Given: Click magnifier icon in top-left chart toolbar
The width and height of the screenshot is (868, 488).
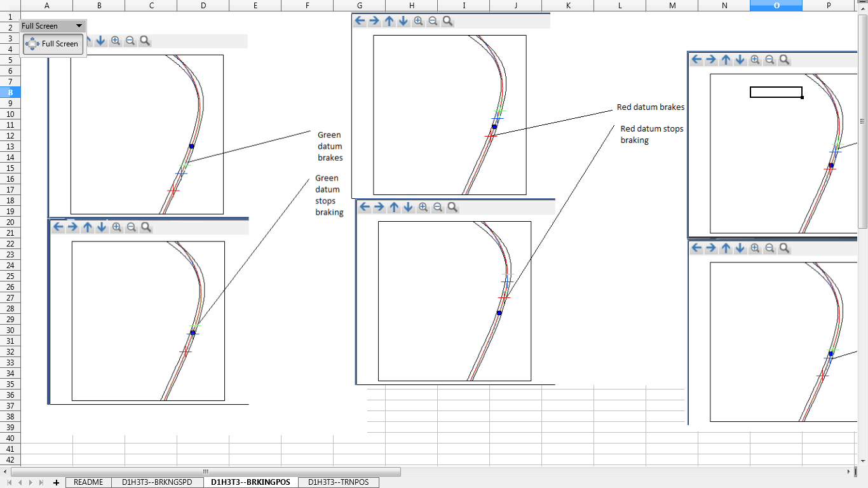Looking at the screenshot, I should [x=145, y=41].
